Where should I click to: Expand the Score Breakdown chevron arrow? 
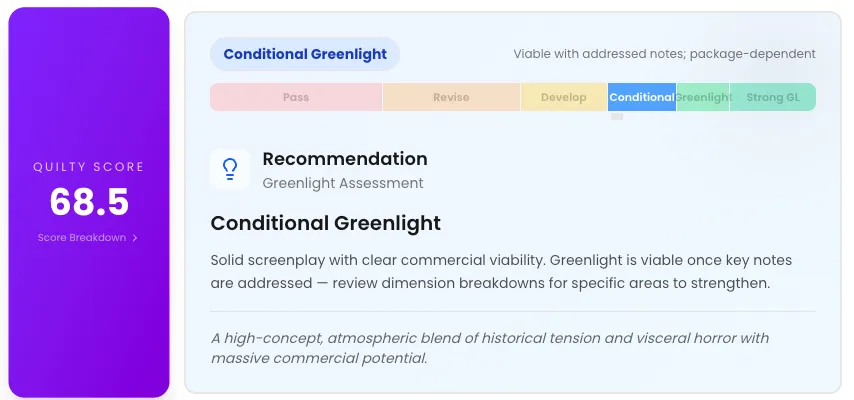click(x=135, y=238)
